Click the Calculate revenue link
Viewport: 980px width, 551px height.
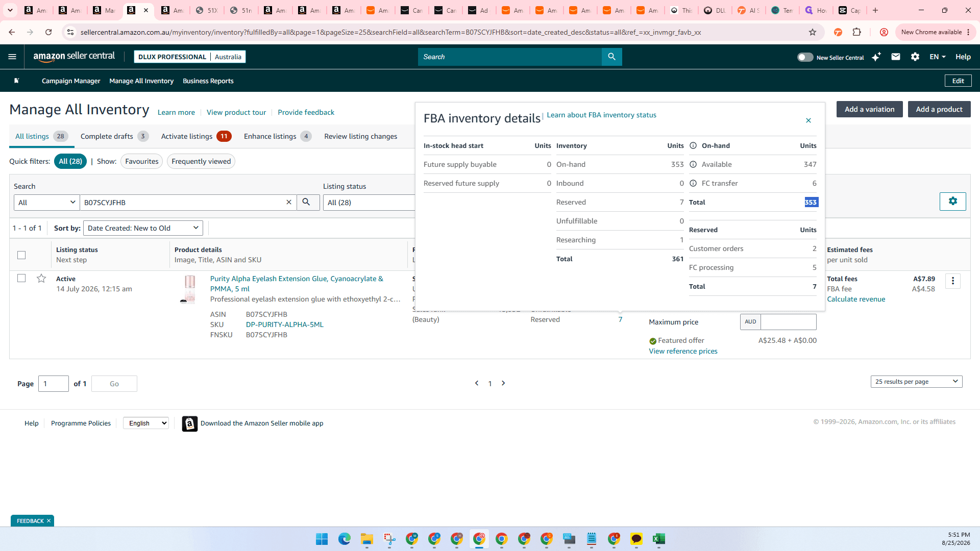pos(856,299)
